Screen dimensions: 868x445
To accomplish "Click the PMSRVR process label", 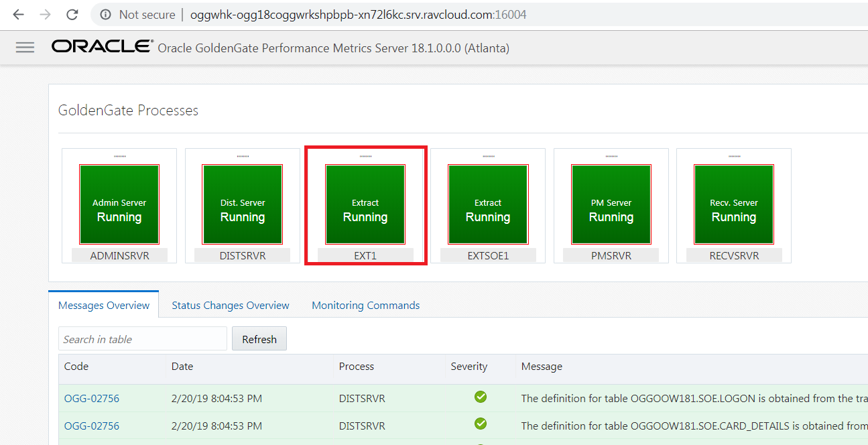I will pos(611,255).
